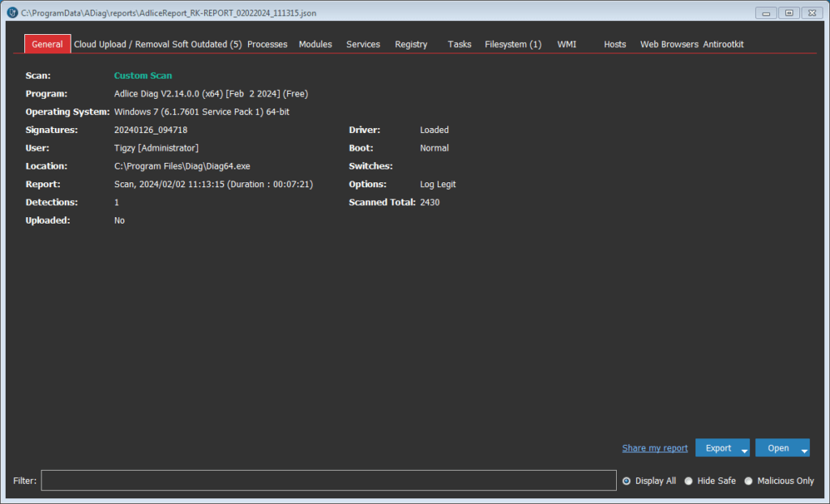Screen dimensions: 830x504
Task: Click the Custom Scan text
Action: [x=143, y=75]
